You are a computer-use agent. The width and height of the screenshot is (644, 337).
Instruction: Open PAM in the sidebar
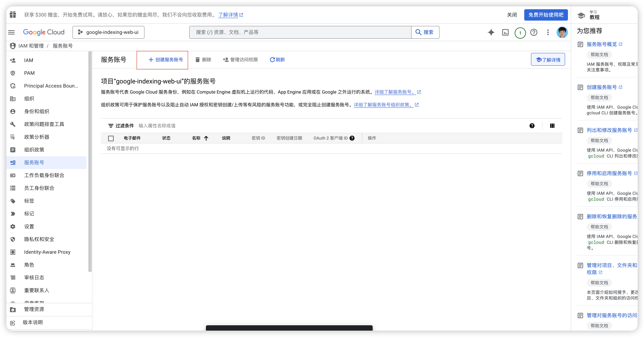[x=47, y=73]
